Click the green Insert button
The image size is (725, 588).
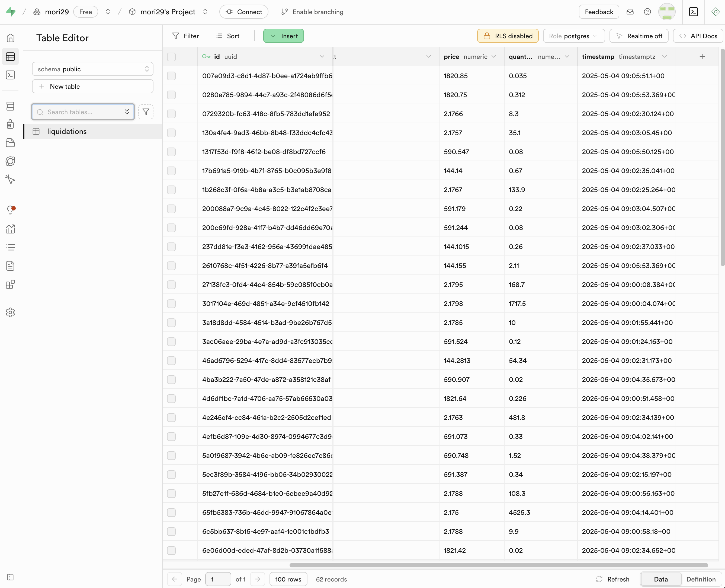point(283,36)
